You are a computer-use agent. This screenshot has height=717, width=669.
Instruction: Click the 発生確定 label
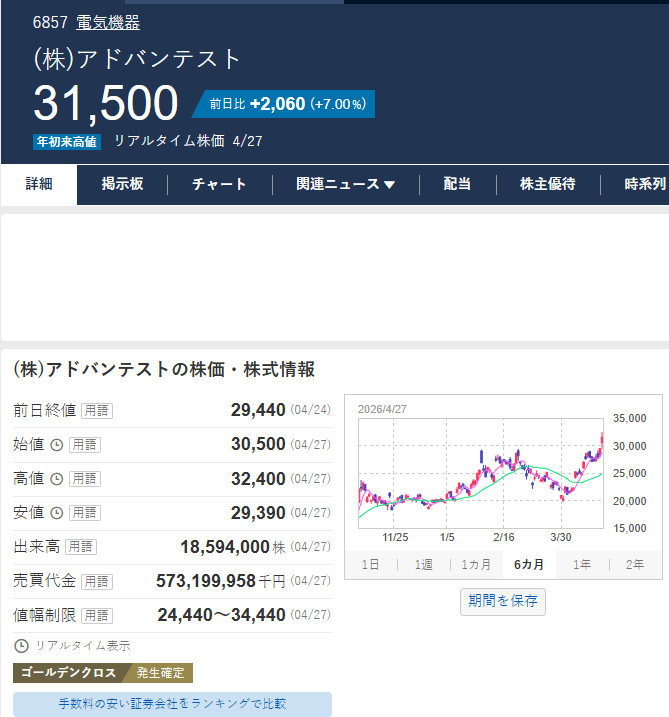click(160, 673)
